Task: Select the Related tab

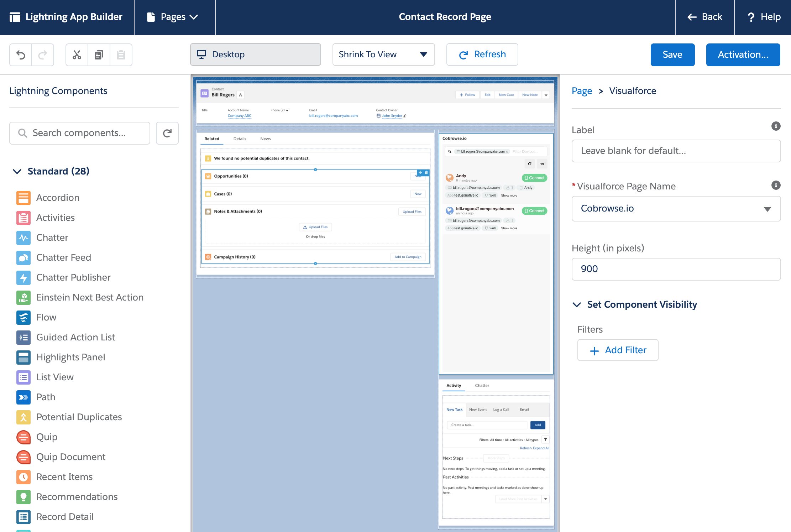Action: coord(212,139)
